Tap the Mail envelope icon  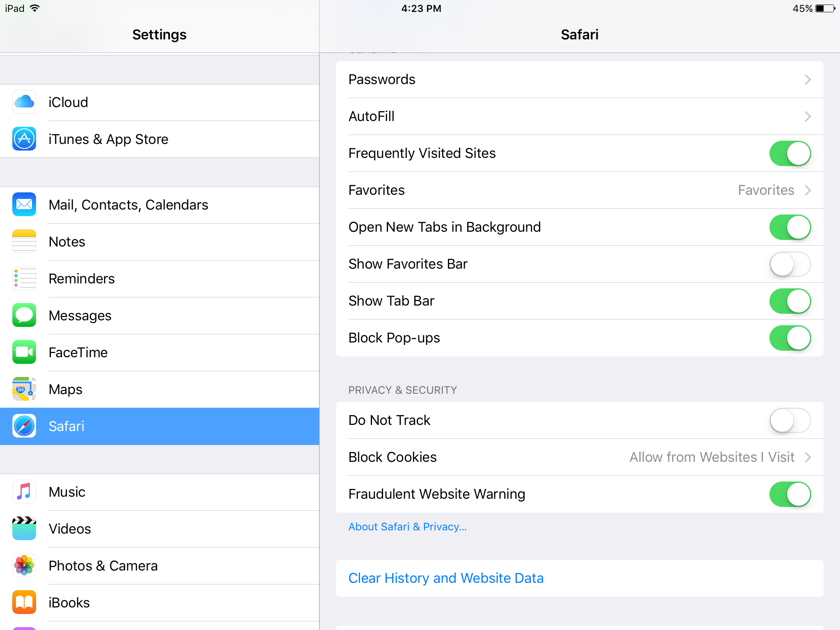(24, 204)
